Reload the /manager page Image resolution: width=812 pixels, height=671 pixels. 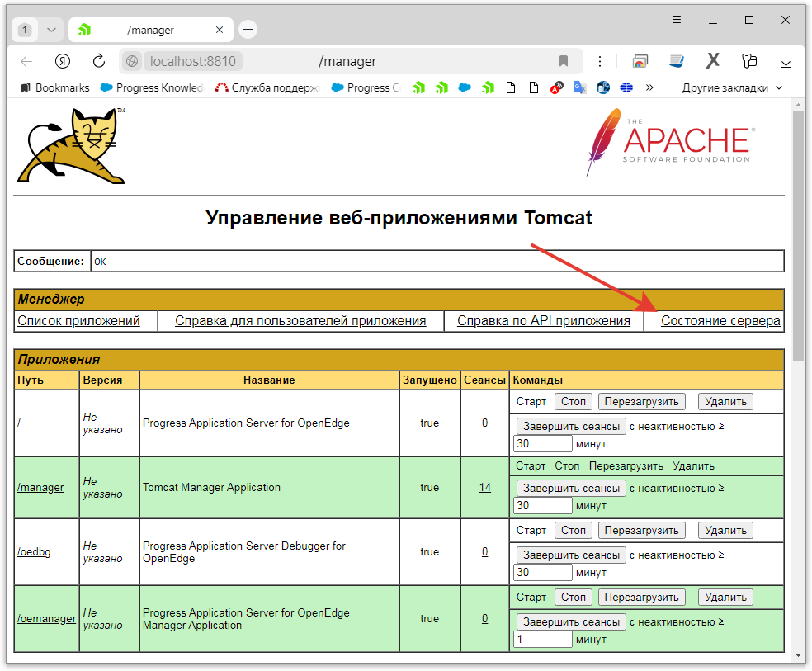(x=98, y=62)
